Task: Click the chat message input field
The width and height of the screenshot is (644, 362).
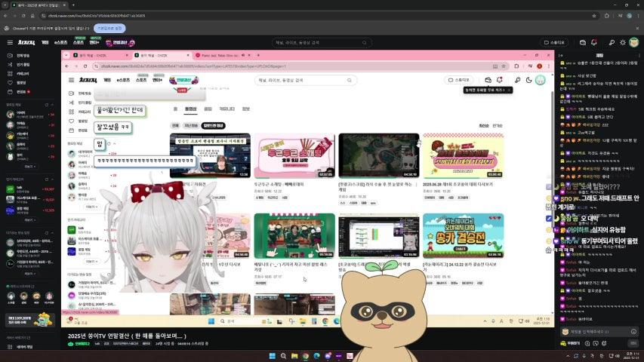Action: [x=598, y=332]
